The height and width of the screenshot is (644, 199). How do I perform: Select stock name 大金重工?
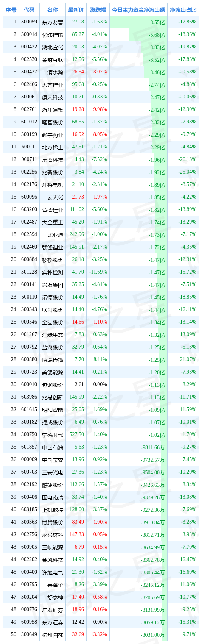click(53, 222)
